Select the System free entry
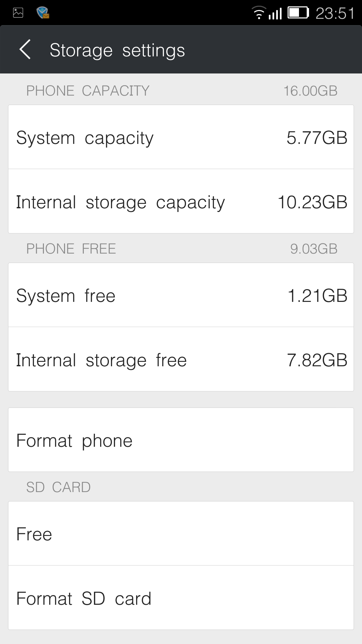 point(181,295)
